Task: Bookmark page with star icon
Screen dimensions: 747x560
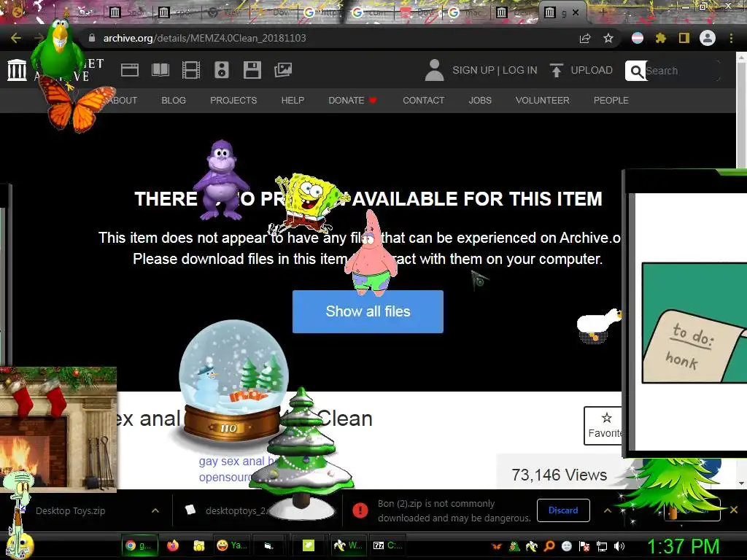Action: (x=608, y=38)
